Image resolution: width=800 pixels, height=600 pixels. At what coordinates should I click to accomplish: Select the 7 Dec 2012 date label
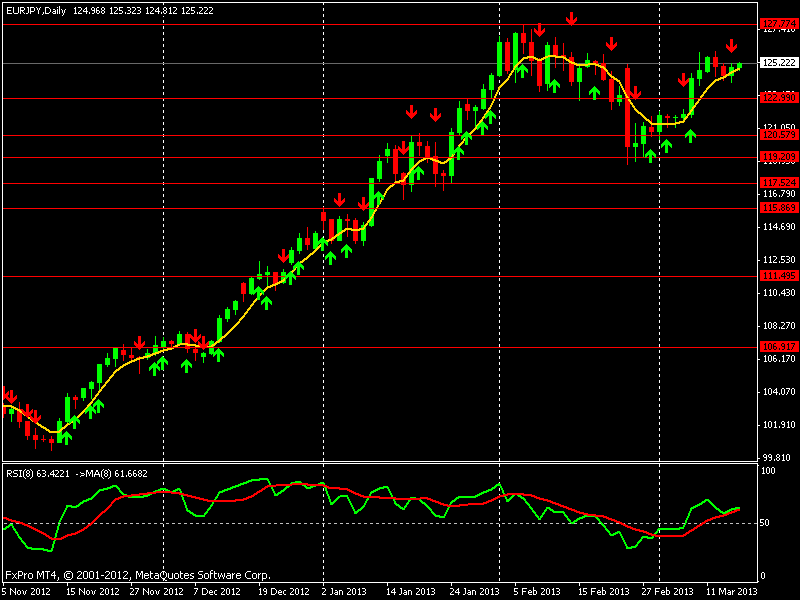click(217, 592)
